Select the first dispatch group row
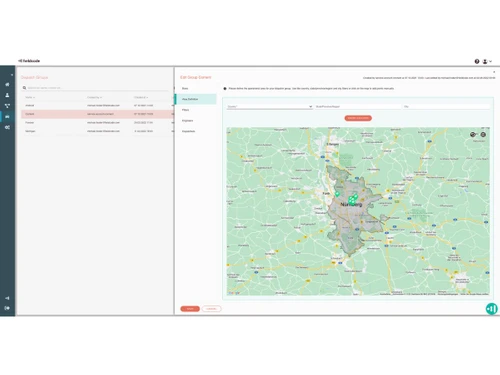Viewport: 500px width, 375px height. [x=97, y=105]
